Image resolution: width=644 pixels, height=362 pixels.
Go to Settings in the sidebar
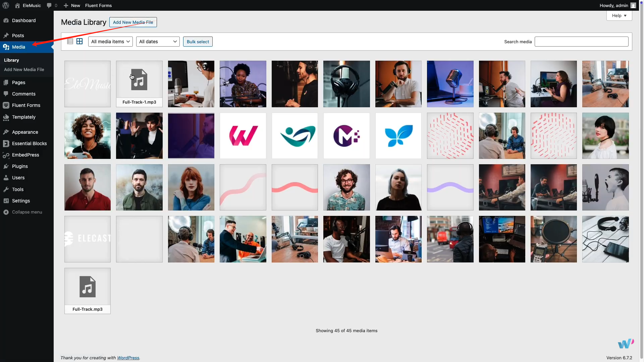(21, 201)
